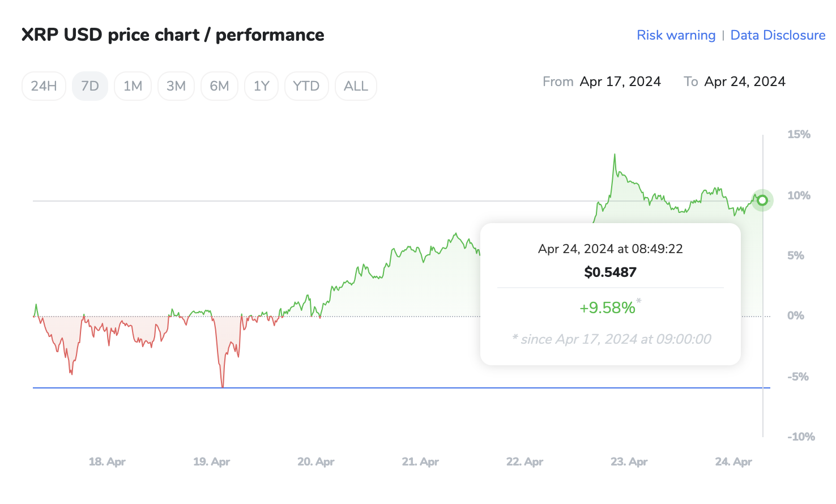Viewport: 836px width, 504px height.
Task: Click the green current-price marker dot
Action: pyautogui.click(x=762, y=200)
